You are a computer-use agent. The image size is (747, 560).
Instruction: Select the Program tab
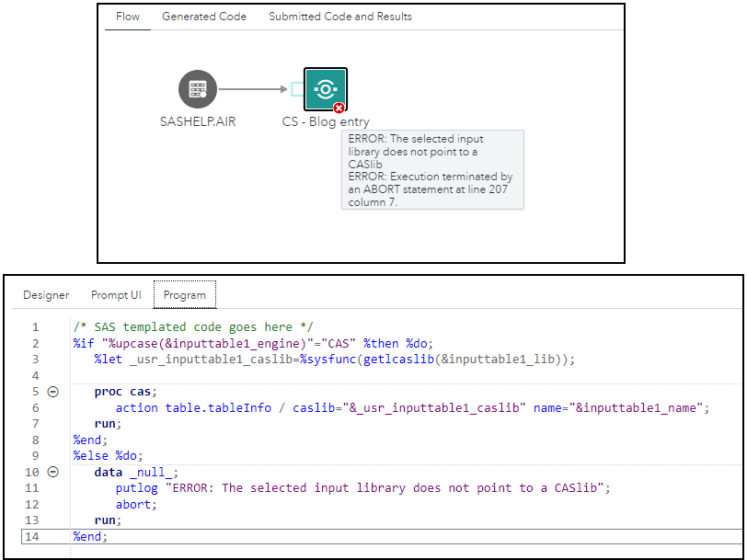(184, 295)
